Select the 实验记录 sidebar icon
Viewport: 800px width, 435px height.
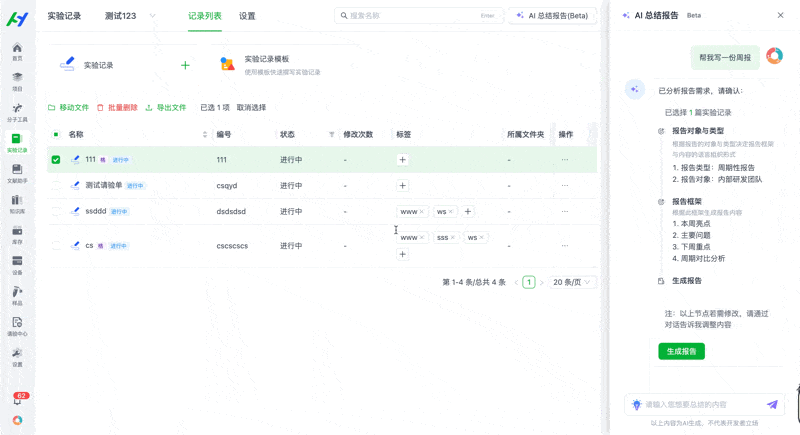pyautogui.click(x=17, y=143)
